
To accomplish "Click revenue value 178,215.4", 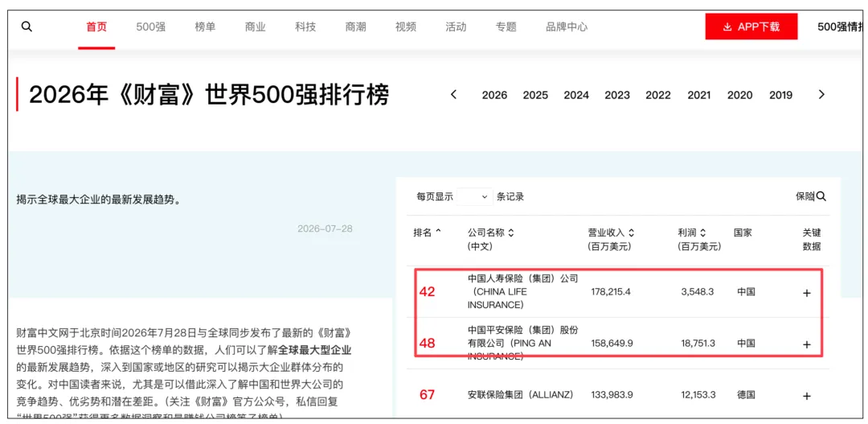I will point(611,292).
